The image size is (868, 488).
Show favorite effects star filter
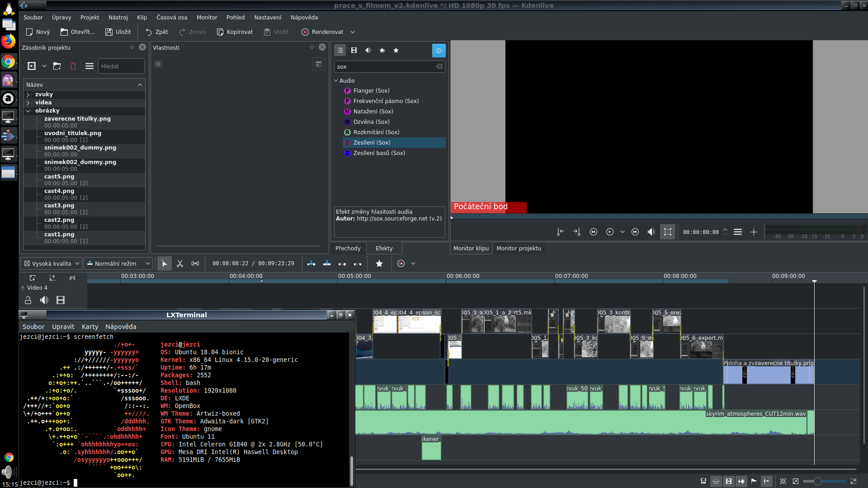tap(396, 50)
